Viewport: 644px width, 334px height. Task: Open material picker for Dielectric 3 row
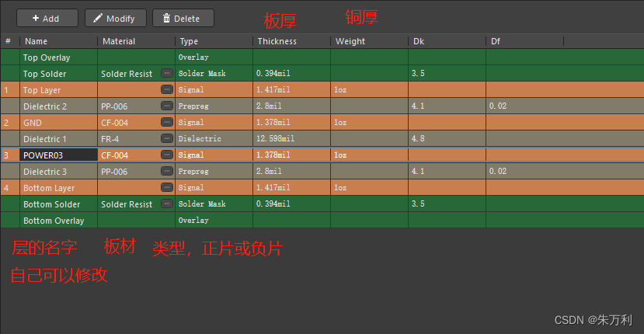point(167,171)
